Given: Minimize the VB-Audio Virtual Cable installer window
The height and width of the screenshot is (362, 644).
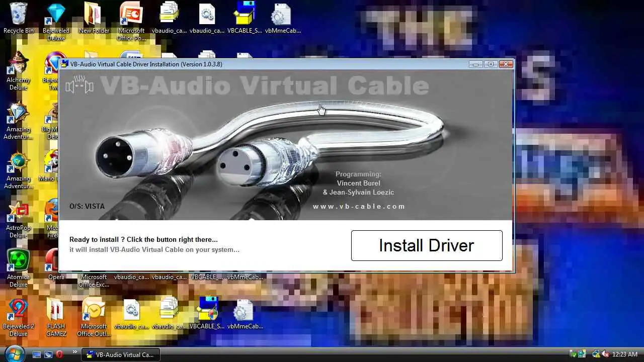Looking at the screenshot, I should click(x=475, y=64).
